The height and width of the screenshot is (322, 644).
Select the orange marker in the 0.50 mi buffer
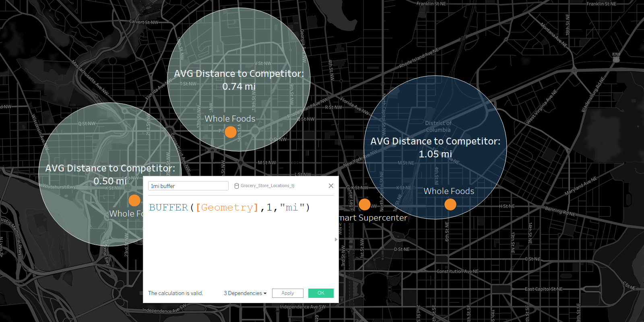pyautogui.click(x=134, y=200)
